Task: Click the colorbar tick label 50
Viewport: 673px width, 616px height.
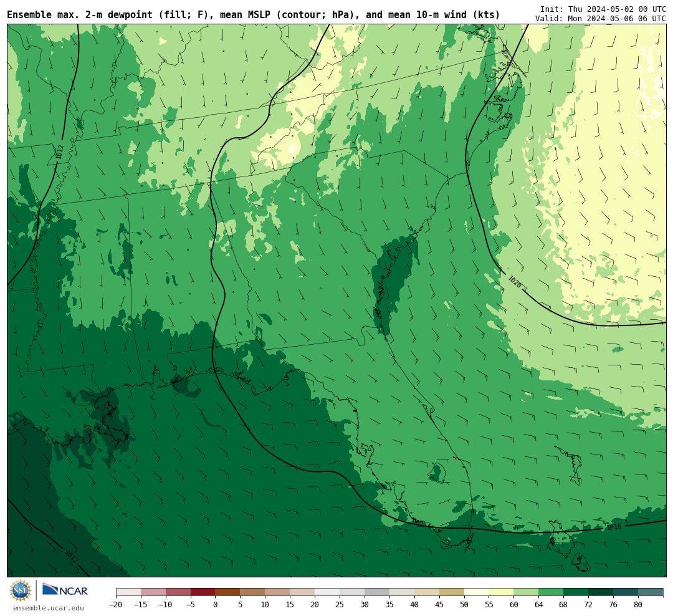Action: click(x=464, y=605)
